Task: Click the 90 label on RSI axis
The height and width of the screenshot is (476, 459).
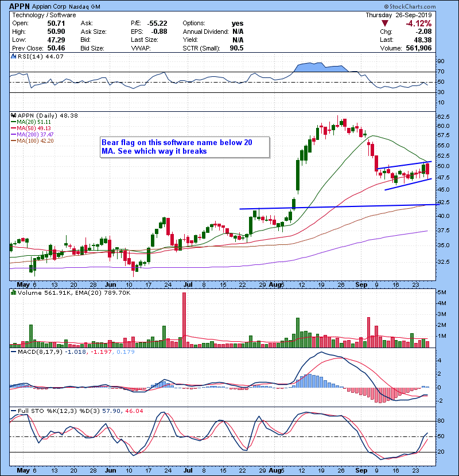Action: click(441, 61)
